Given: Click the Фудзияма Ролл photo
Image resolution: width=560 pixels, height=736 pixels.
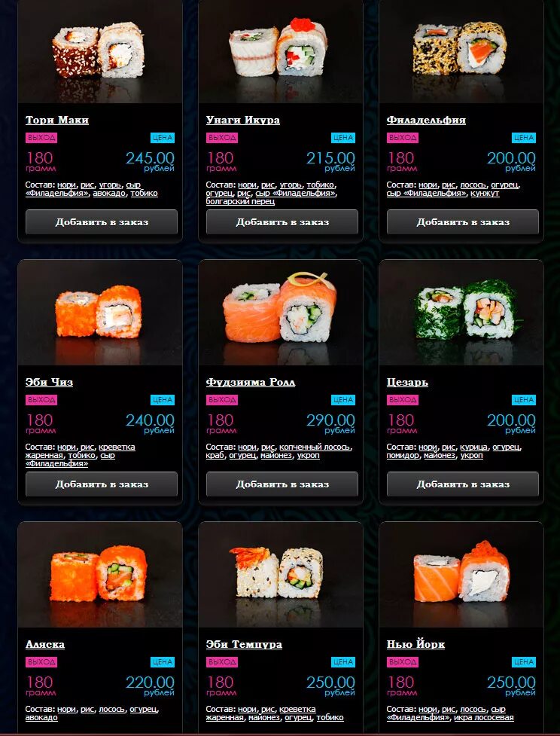Looking at the screenshot, I should pos(281,313).
